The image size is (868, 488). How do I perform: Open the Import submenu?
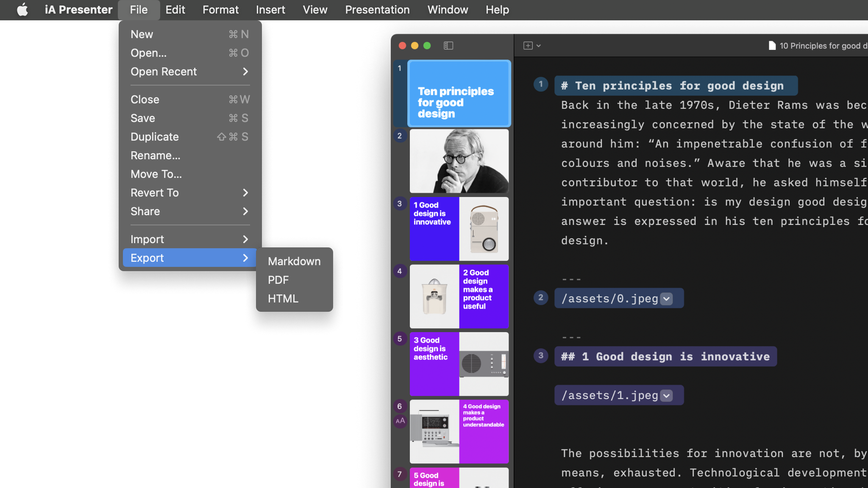coord(190,239)
